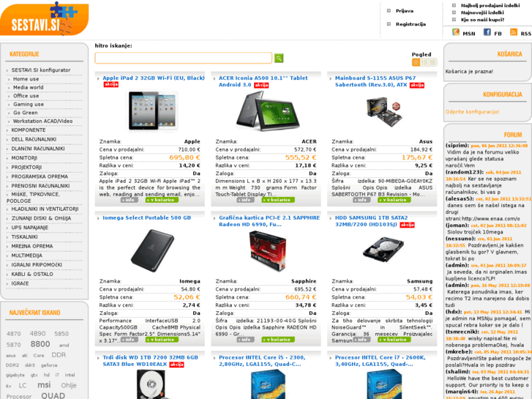Click info button for ACER Iconia A500
Viewport: 532px width, 399px height.
(245, 200)
